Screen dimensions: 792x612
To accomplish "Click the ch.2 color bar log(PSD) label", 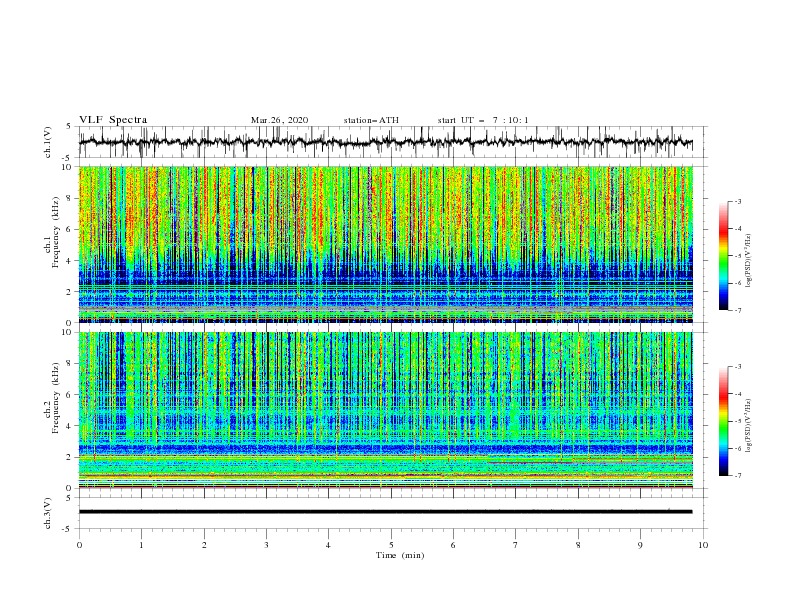I will click(749, 426).
